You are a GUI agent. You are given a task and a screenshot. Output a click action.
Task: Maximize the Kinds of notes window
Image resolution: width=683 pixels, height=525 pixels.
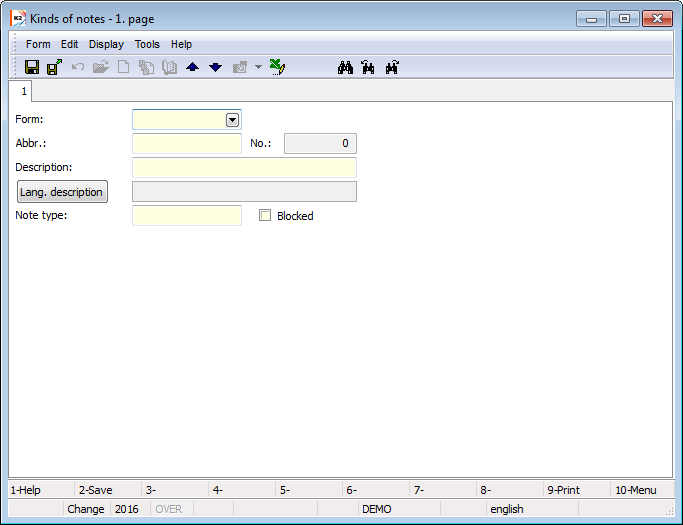[624, 19]
